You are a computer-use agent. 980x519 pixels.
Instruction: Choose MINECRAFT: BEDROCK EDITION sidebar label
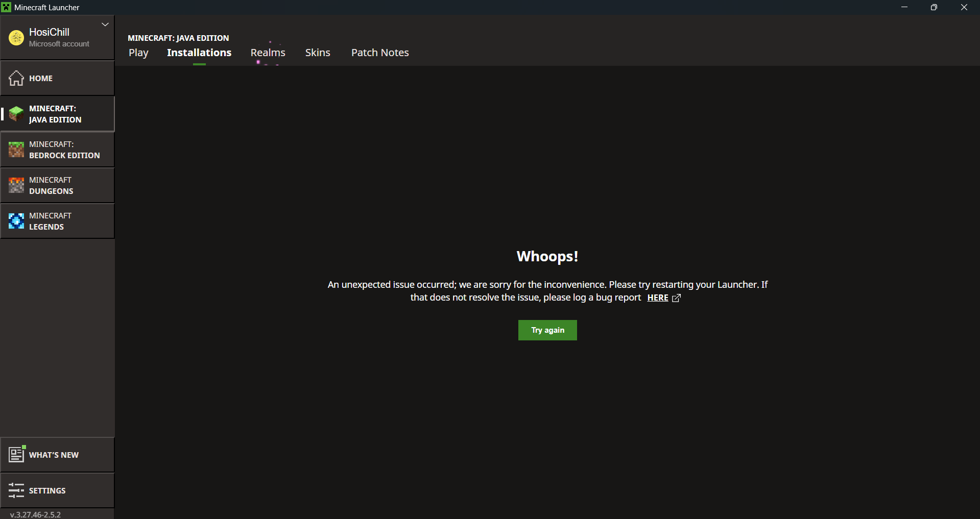point(64,150)
